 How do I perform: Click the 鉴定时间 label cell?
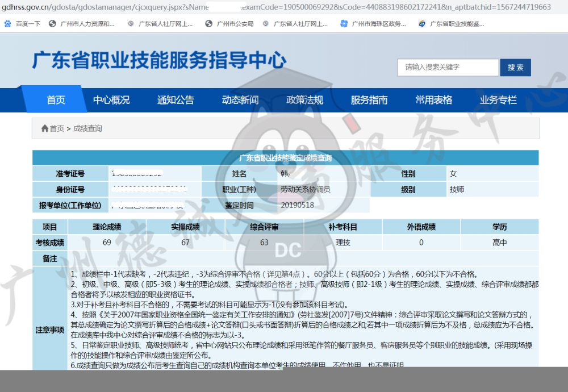(x=239, y=206)
